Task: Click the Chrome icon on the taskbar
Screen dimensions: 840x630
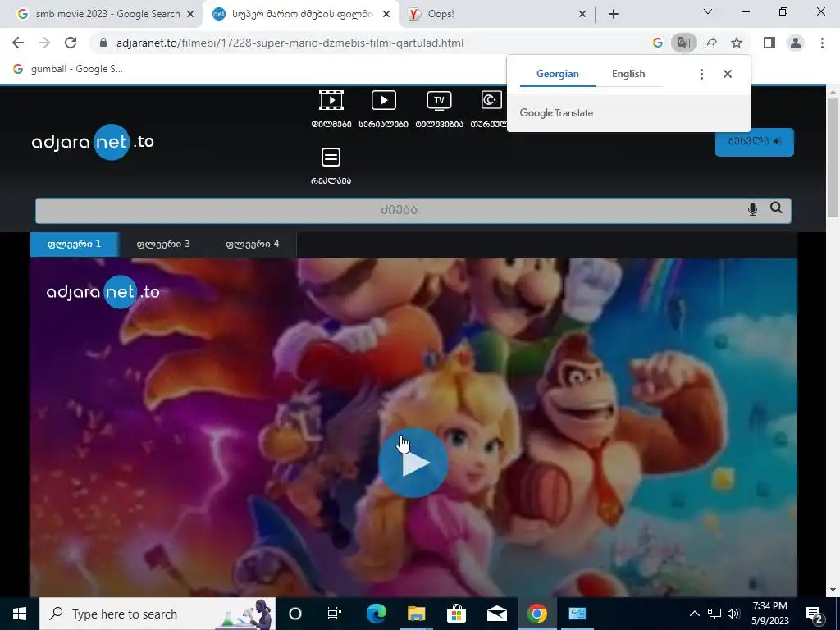Action: 536,614
